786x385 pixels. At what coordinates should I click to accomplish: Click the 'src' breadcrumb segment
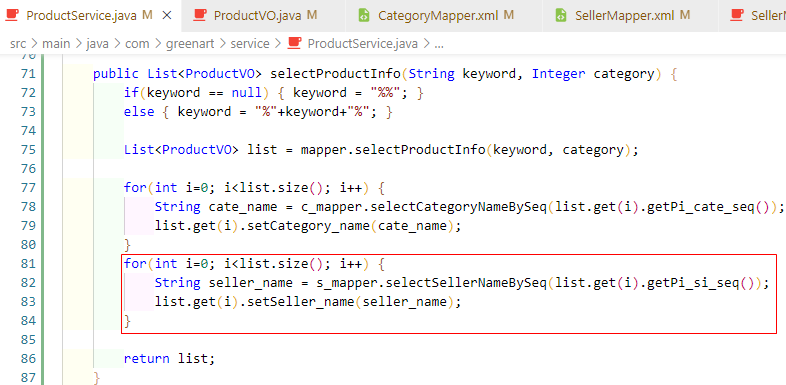18,44
